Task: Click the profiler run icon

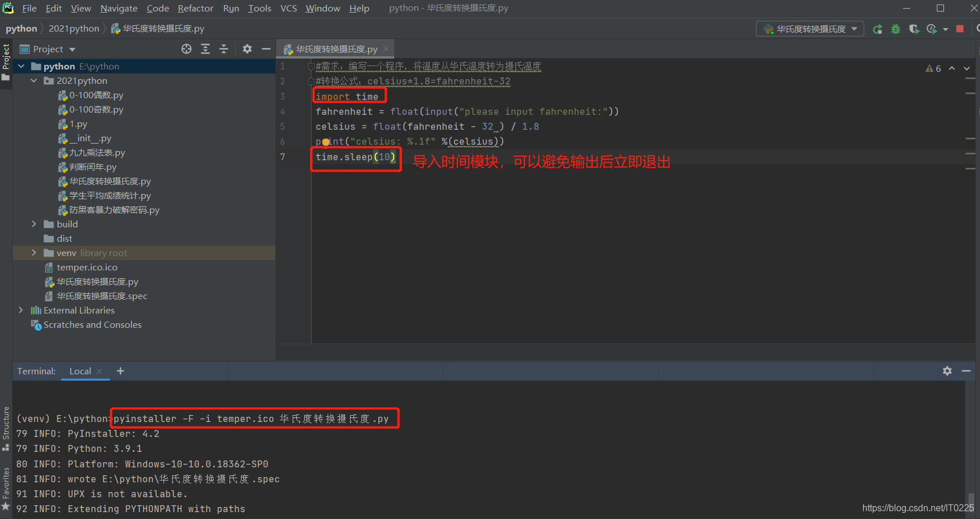Action: [x=932, y=29]
